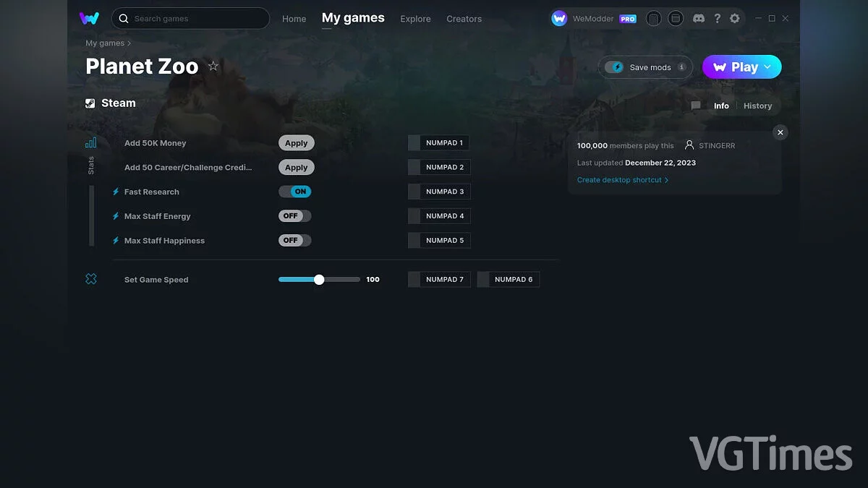Go to the Home tab
The image size is (868, 488).
[x=294, y=19]
